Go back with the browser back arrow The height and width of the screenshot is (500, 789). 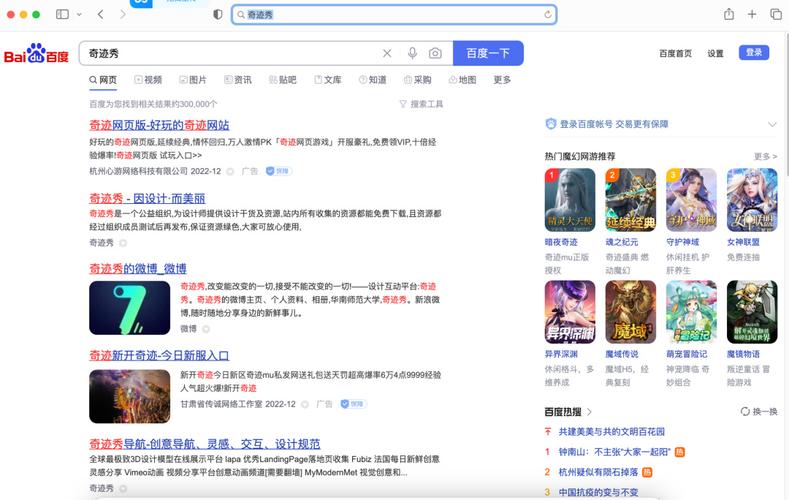(x=101, y=14)
